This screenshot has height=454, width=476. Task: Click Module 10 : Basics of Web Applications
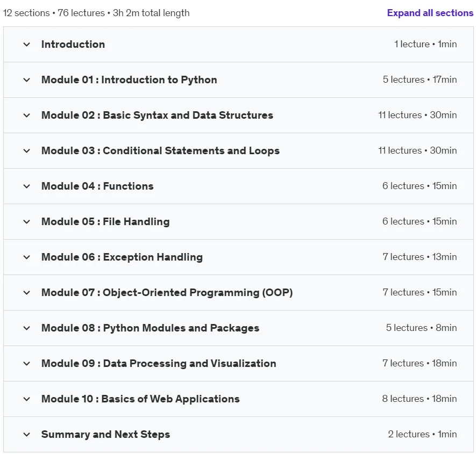pos(140,399)
